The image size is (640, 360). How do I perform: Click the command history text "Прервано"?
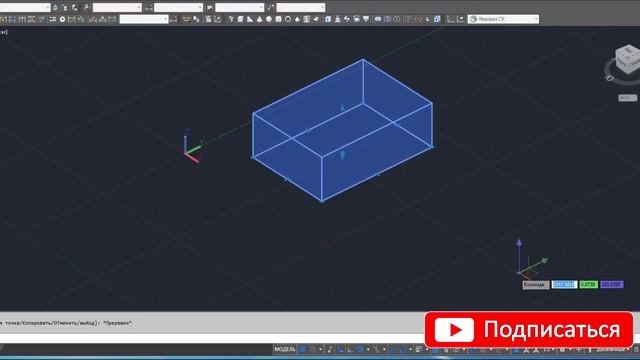tap(118, 323)
